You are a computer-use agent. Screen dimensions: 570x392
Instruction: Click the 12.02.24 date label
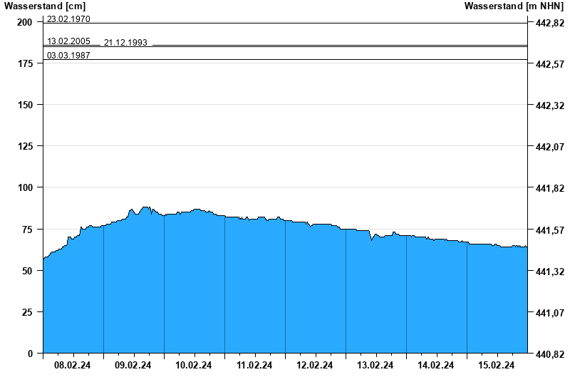point(315,366)
